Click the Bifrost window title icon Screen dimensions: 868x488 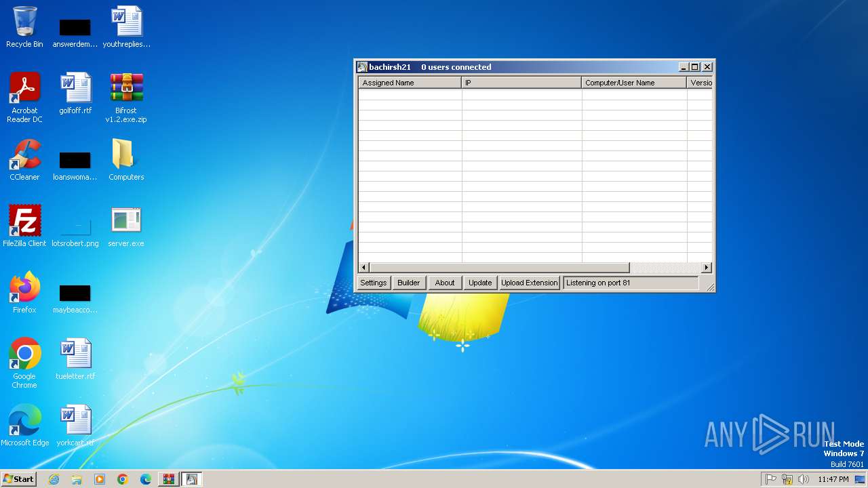pos(362,67)
